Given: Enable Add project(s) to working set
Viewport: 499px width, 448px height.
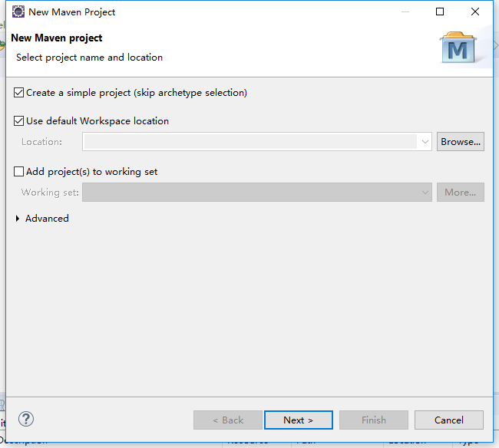Looking at the screenshot, I should pyautogui.click(x=18, y=172).
